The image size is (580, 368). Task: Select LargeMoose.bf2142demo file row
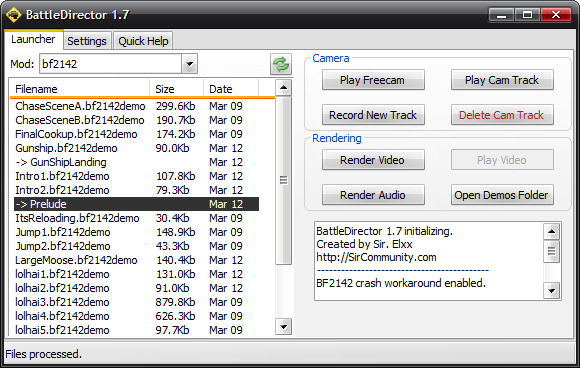pos(136,260)
